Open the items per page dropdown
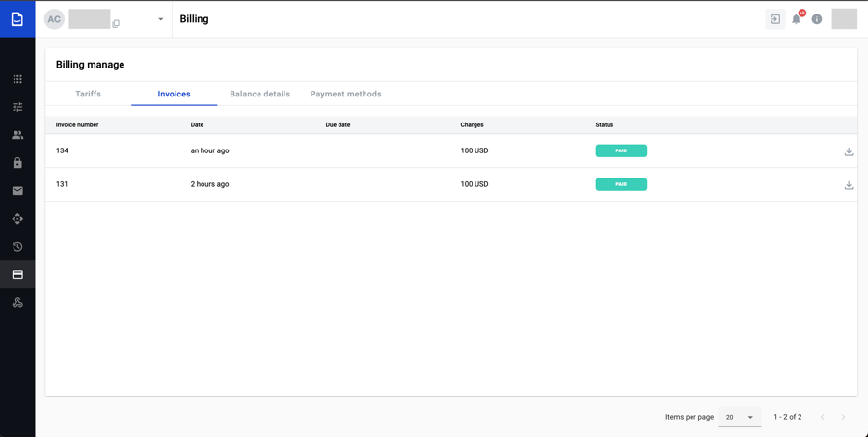This screenshot has height=437, width=868. coord(740,417)
